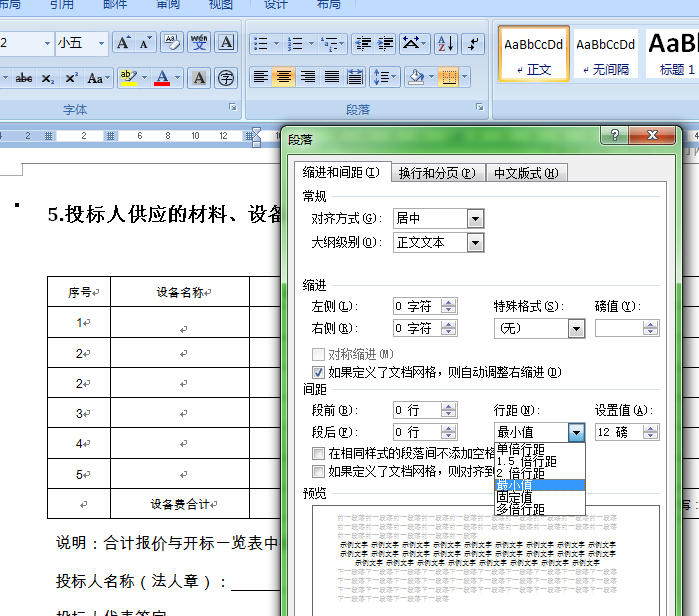
Task: Center-align the text
Action: (284, 78)
